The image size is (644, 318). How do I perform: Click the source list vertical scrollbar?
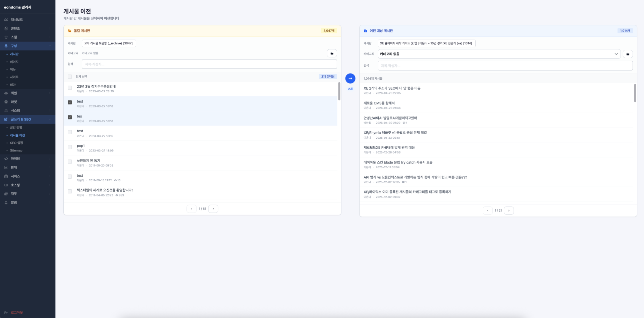339,91
